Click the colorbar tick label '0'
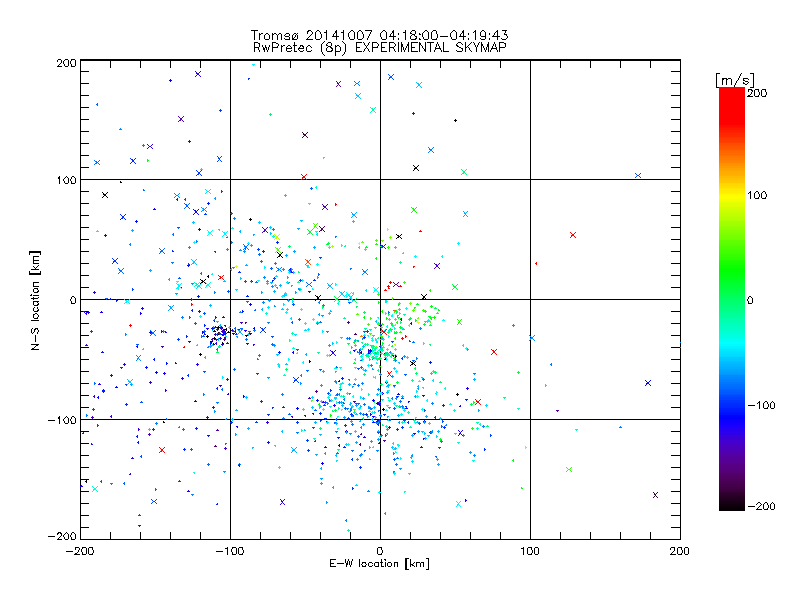The width and height of the screenshot is (800, 600). click(x=750, y=300)
